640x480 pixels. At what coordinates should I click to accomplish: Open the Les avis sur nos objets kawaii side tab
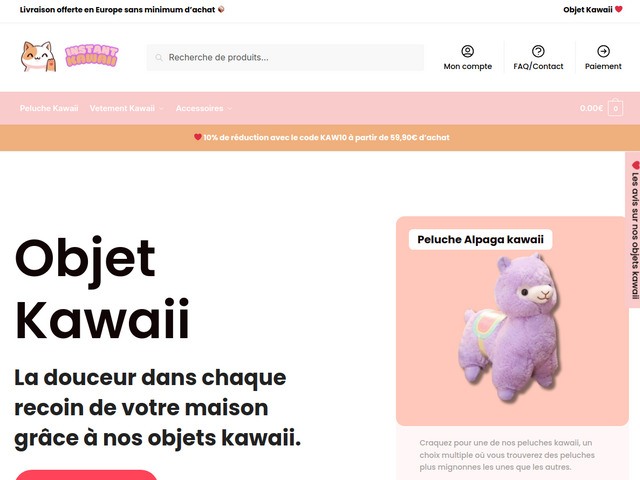(633, 230)
